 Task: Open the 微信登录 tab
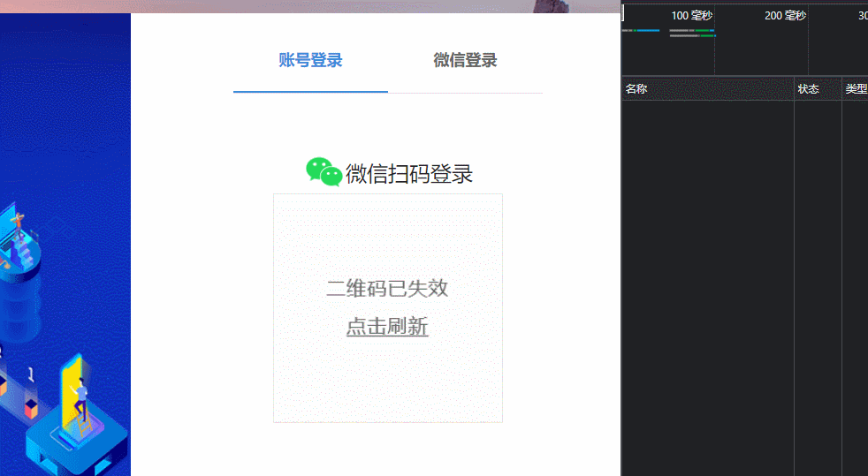(x=465, y=60)
